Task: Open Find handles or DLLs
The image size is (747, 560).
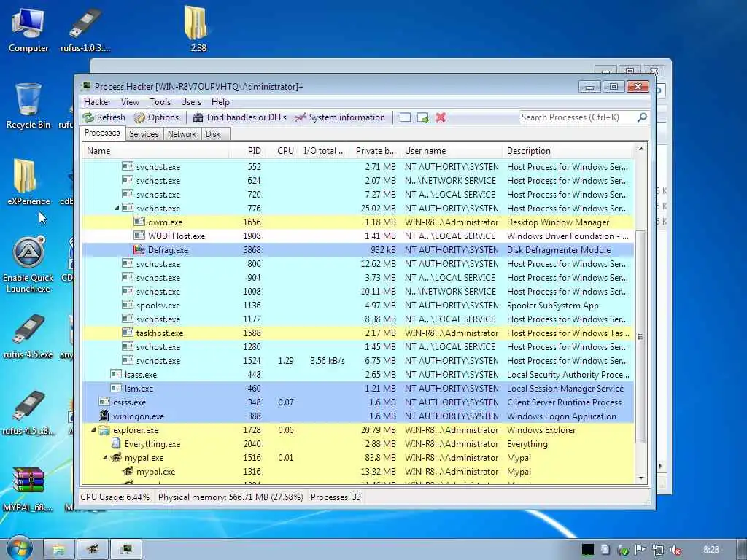Action: [x=239, y=117]
